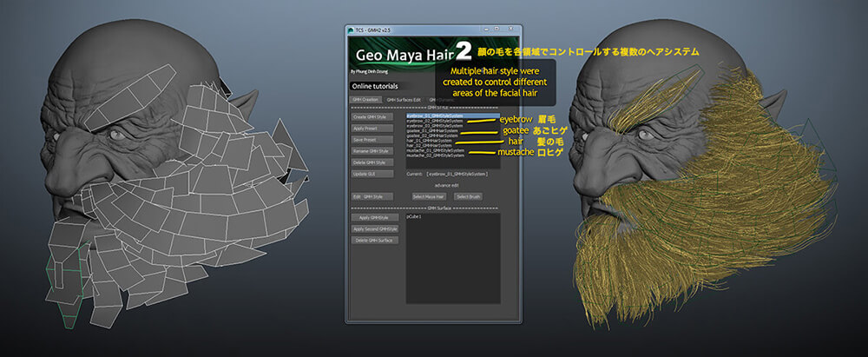Switch to the GMH Creation tab
Screen dimensions: 868x357
point(365,99)
